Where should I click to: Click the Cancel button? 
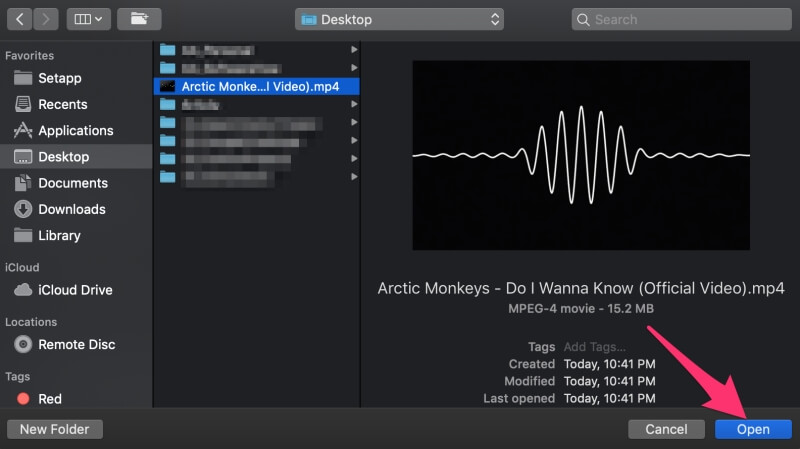(666, 429)
